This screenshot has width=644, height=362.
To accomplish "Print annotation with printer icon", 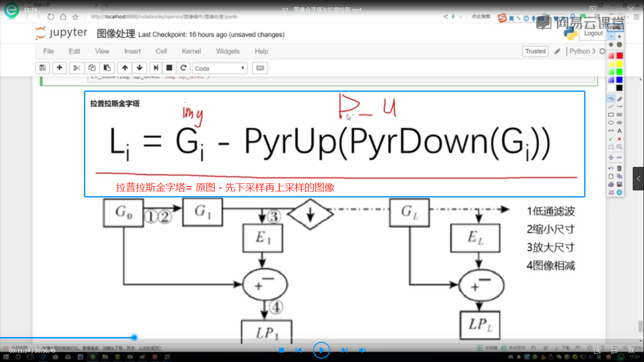I will (x=611, y=184).
